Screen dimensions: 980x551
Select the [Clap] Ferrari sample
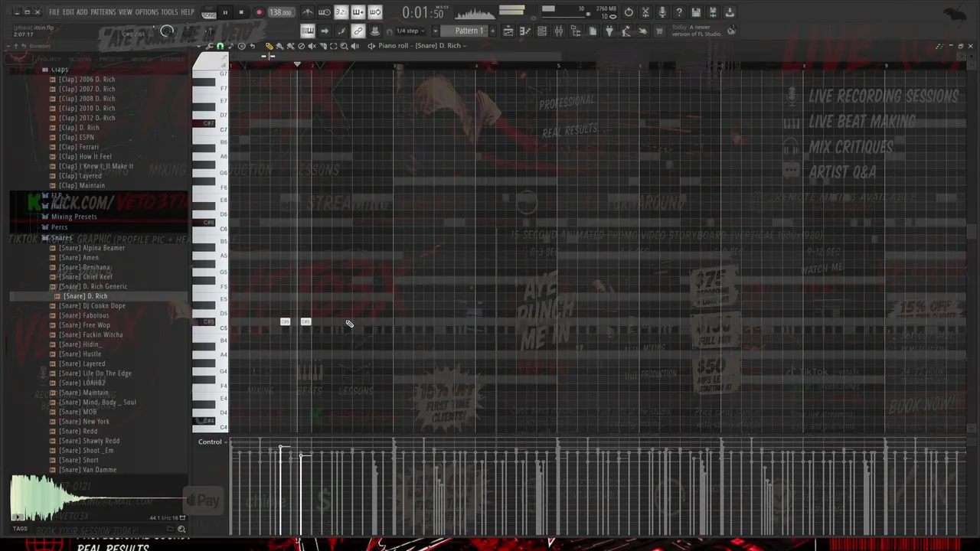tap(78, 147)
